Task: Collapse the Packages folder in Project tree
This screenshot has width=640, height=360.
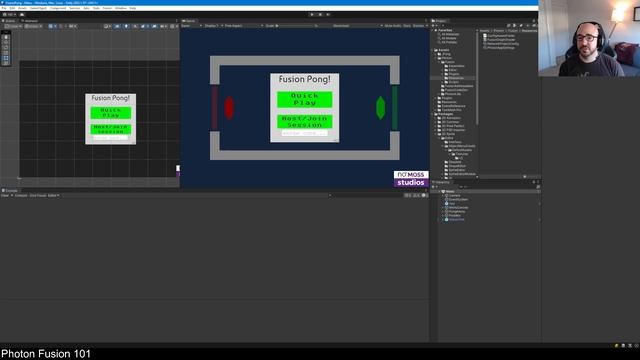Action: (x=432, y=114)
